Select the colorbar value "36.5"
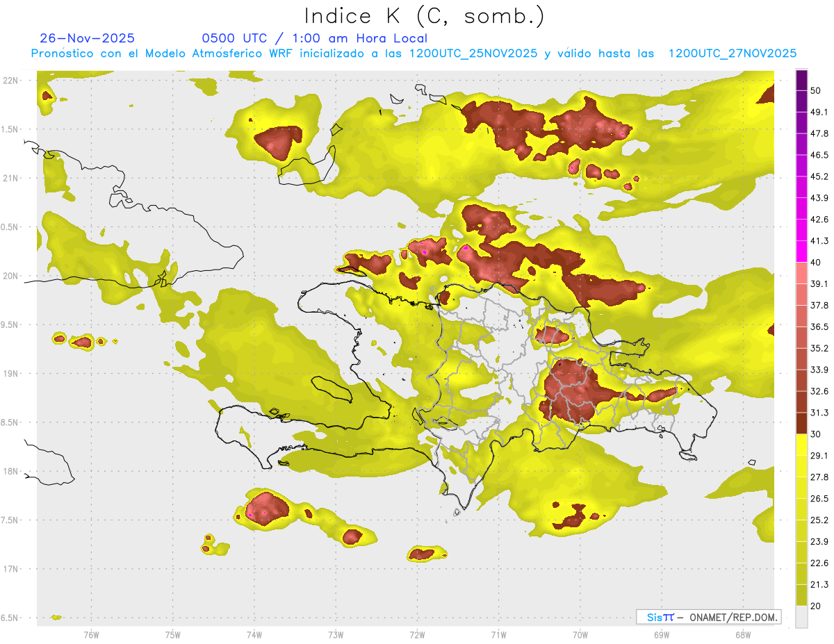 click(819, 327)
